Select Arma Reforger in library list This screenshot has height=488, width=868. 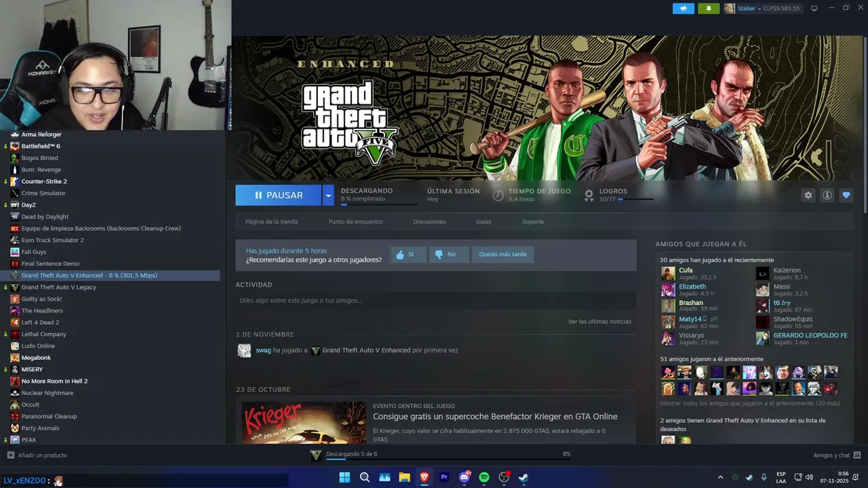point(41,135)
